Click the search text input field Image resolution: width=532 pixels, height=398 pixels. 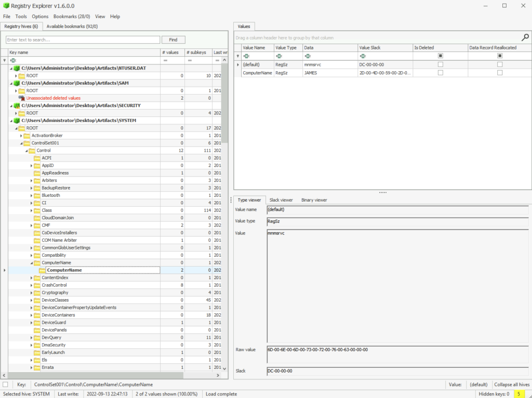(x=83, y=39)
